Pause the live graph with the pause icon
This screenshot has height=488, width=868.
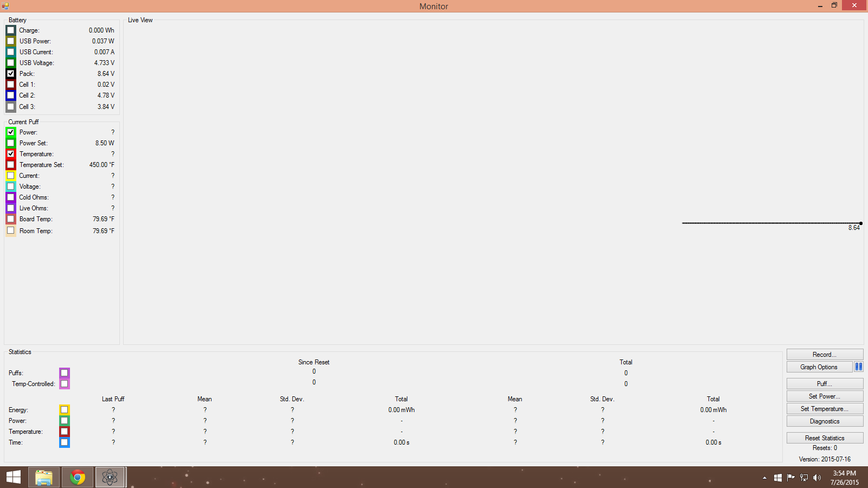[858, 367]
